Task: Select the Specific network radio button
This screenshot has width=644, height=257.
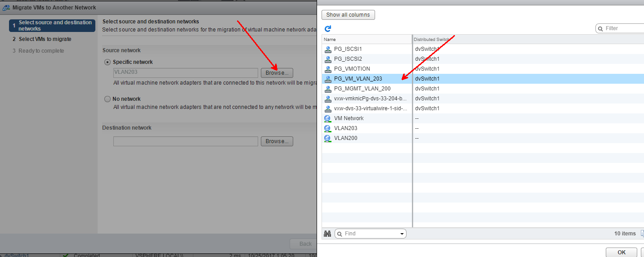Action: 107,62
